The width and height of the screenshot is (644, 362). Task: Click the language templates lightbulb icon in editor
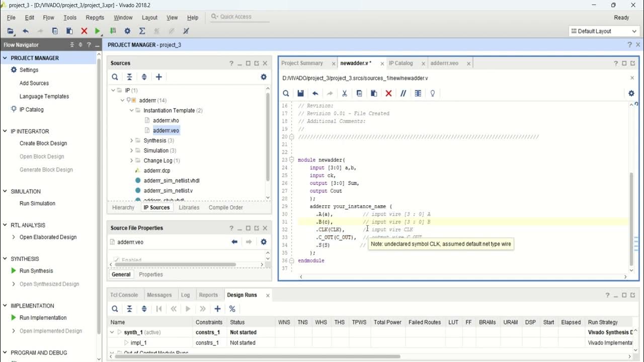[x=432, y=94]
